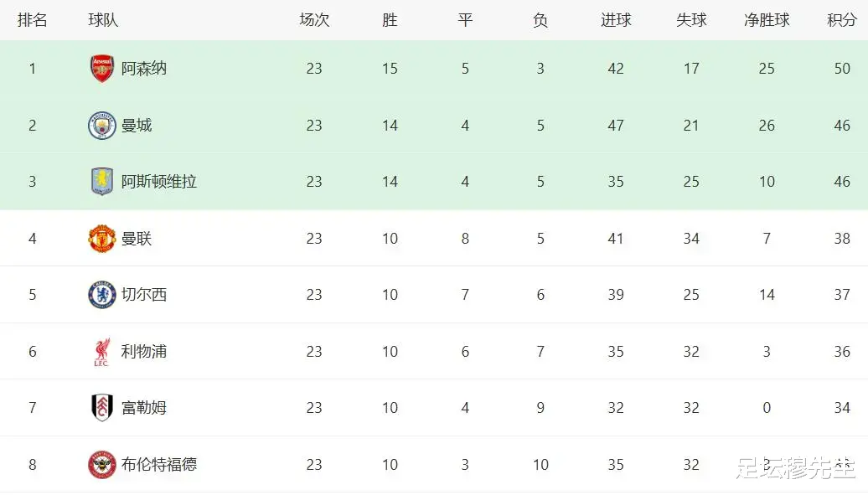This screenshot has height=495, width=868.
Task: Sort by 净胜球 column header
Action: (x=767, y=20)
